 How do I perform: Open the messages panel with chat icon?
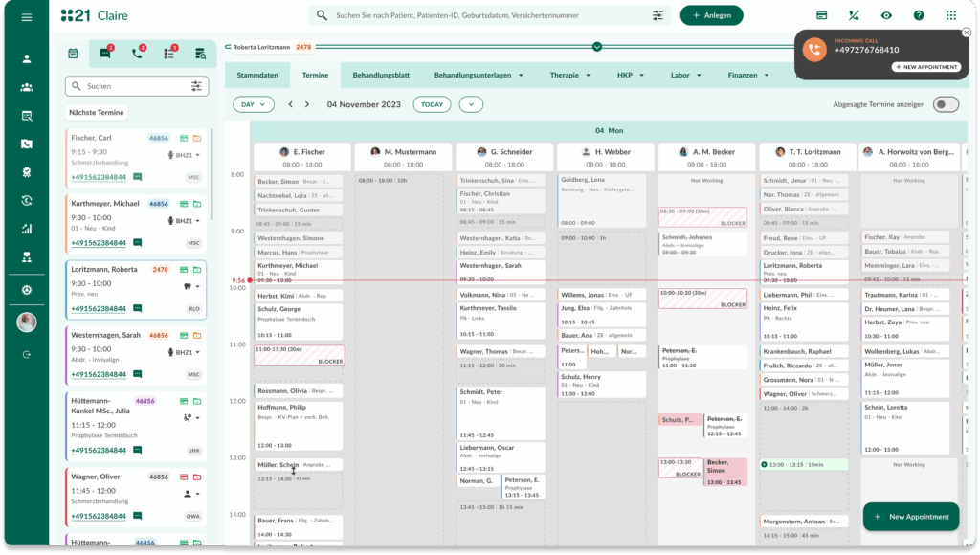click(105, 54)
